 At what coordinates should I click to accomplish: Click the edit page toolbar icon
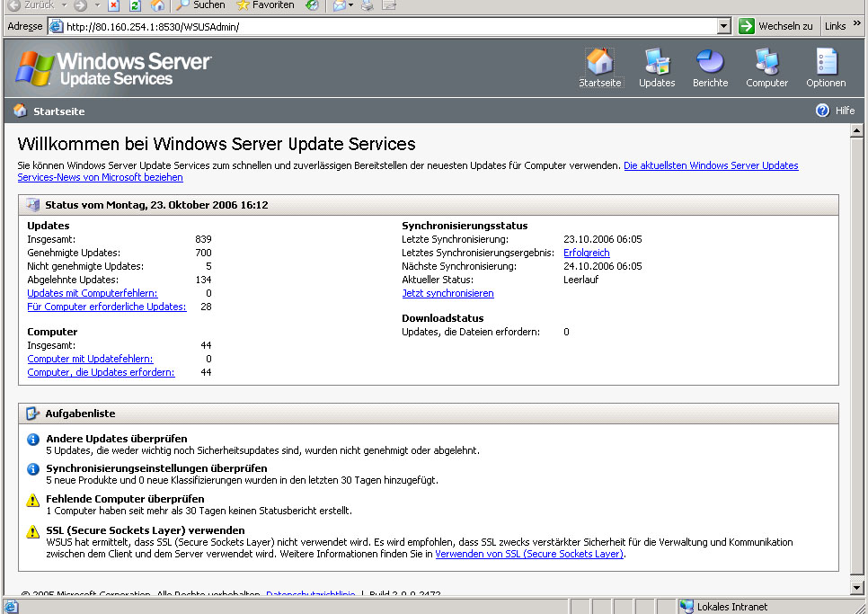(390, 5)
